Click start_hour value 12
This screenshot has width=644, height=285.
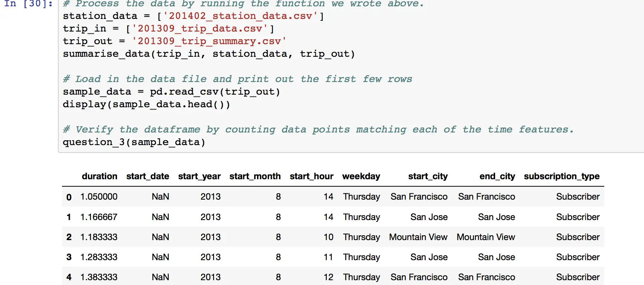328,277
